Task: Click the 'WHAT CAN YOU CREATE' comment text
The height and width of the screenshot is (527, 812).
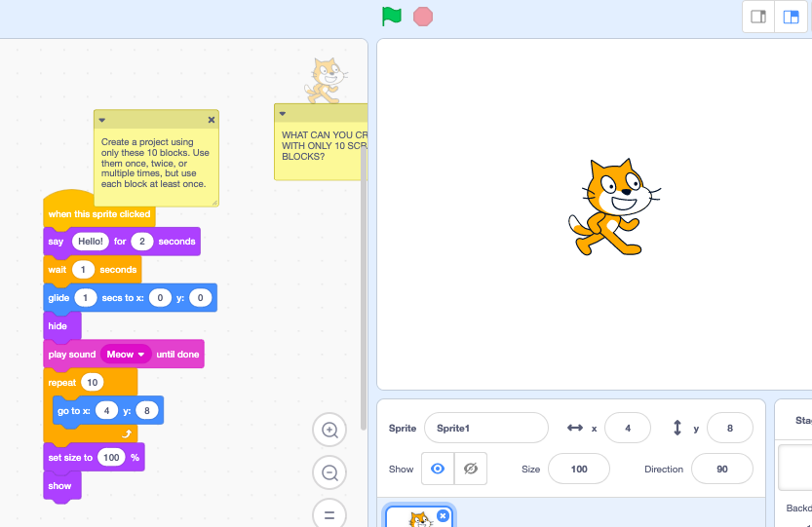Action: pos(325,145)
